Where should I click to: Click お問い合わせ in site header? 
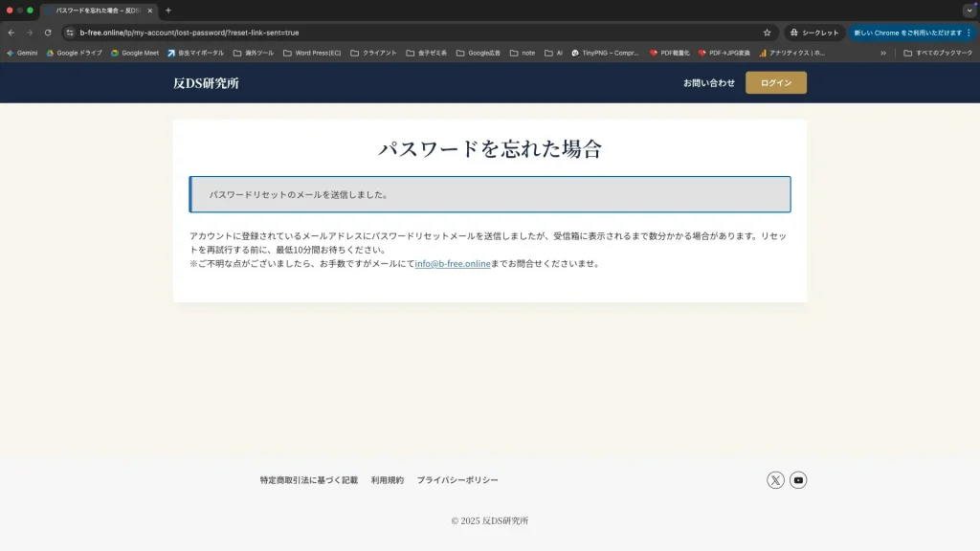(x=709, y=83)
